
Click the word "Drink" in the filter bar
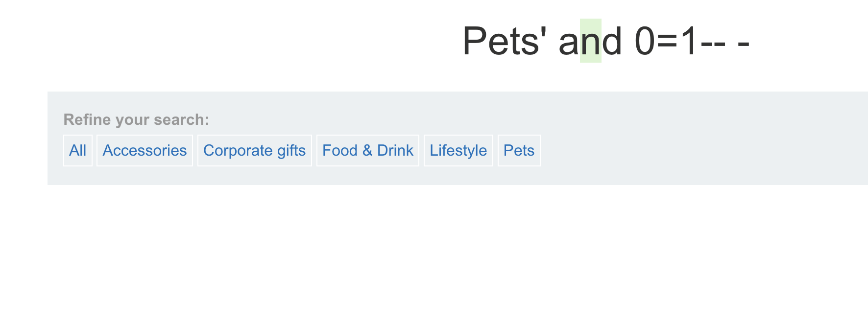point(395,150)
